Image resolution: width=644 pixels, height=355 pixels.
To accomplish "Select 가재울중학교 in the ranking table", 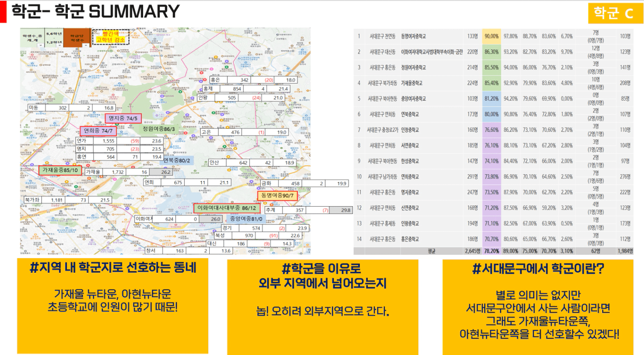I will [x=412, y=83].
